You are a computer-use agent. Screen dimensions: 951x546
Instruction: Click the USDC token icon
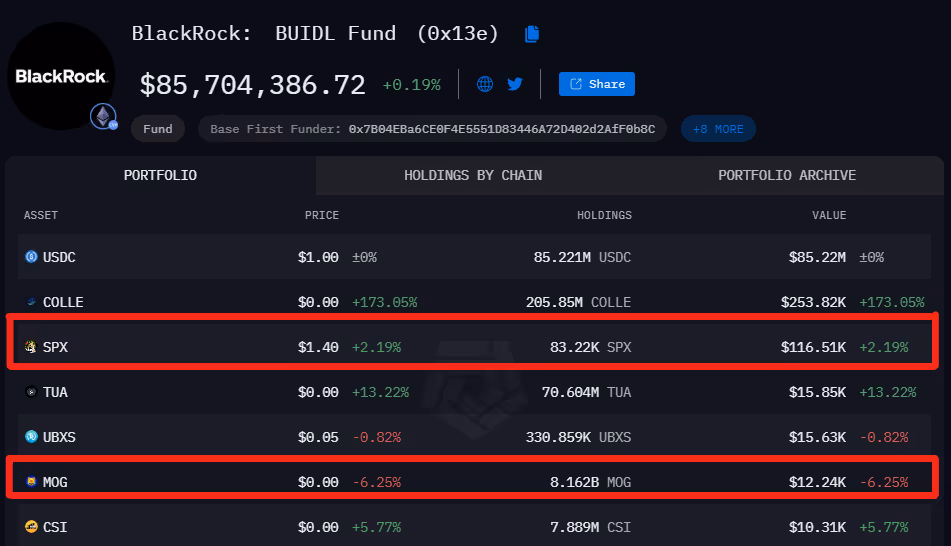31,257
